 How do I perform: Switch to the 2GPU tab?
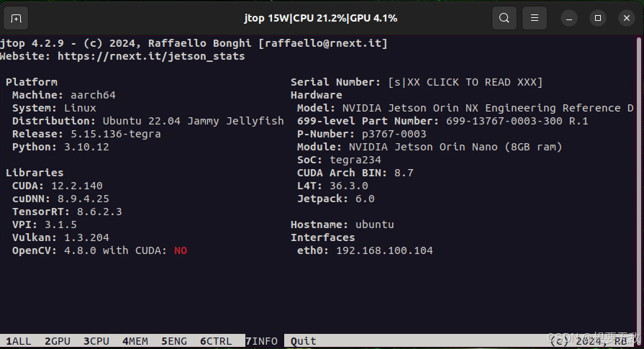(58, 341)
